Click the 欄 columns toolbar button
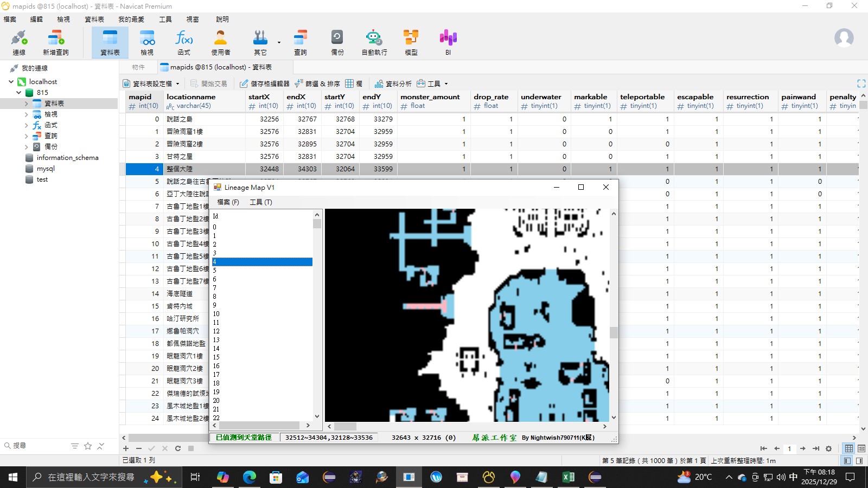This screenshot has height=488, width=868. pos(354,84)
